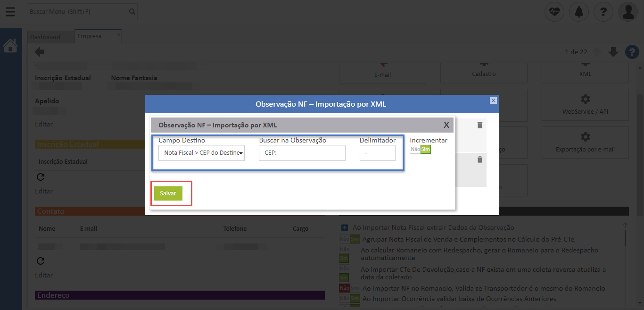Open WebService / API settings tile
This screenshot has width=644, height=310.
click(x=585, y=105)
